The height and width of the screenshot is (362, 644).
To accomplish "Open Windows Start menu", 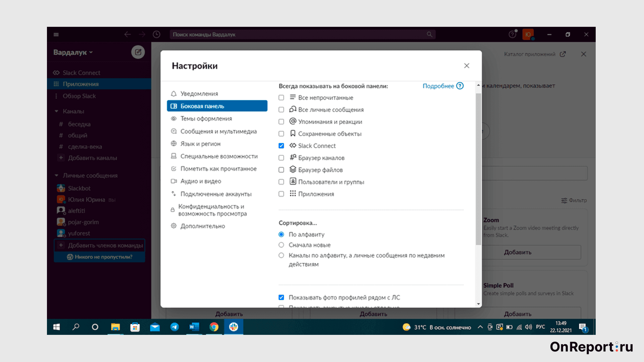I will point(56,327).
